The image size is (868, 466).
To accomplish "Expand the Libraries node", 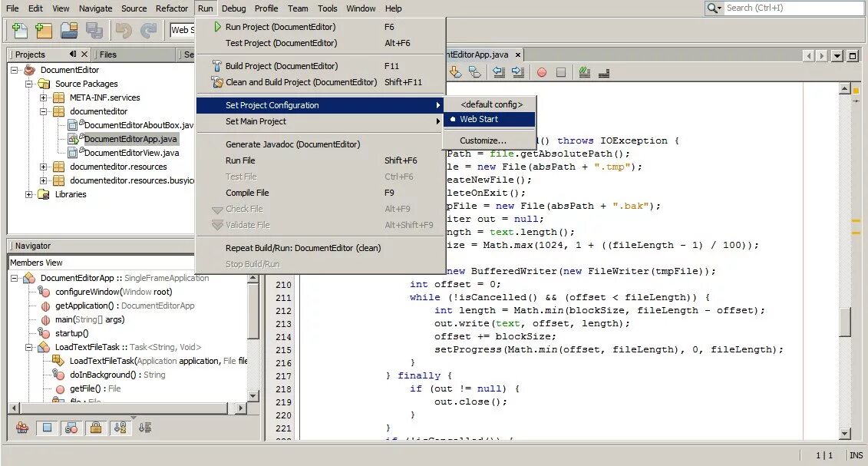I will (29, 194).
